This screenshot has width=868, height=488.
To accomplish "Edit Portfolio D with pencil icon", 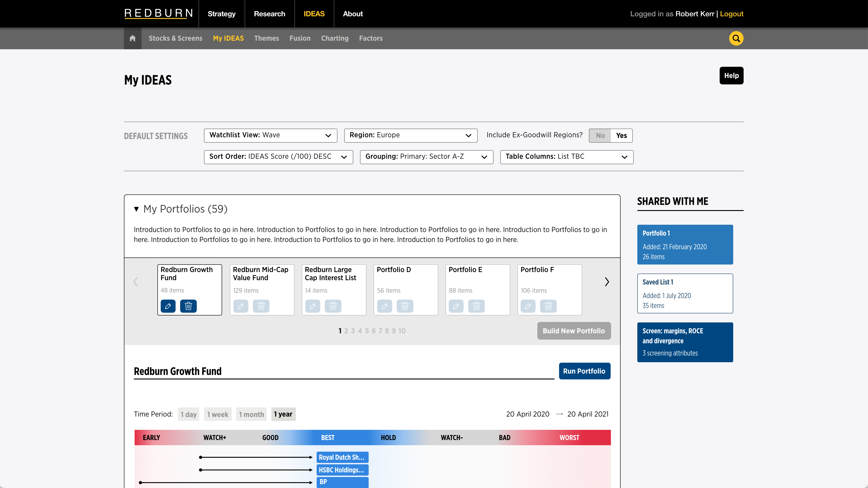I will [x=384, y=306].
